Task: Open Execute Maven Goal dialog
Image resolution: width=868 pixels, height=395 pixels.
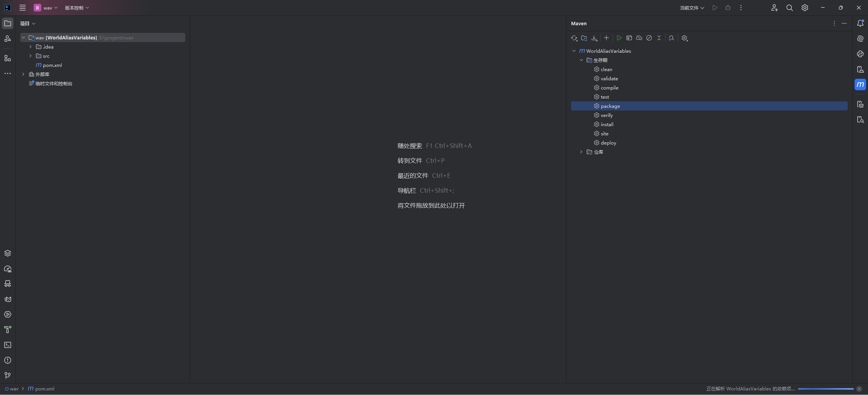Action: pyautogui.click(x=629, y=38)
